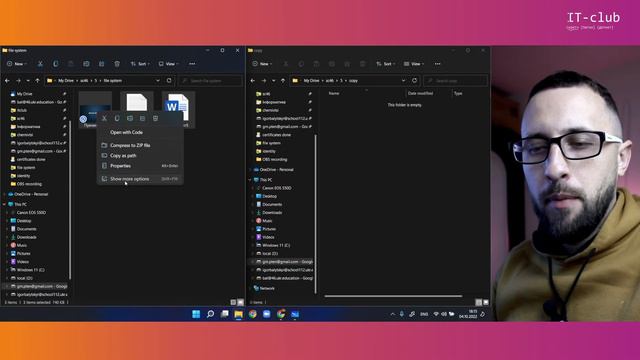Open New dropdown in file system window
This screenshot has height=360, width=640.
click(17, 64)
